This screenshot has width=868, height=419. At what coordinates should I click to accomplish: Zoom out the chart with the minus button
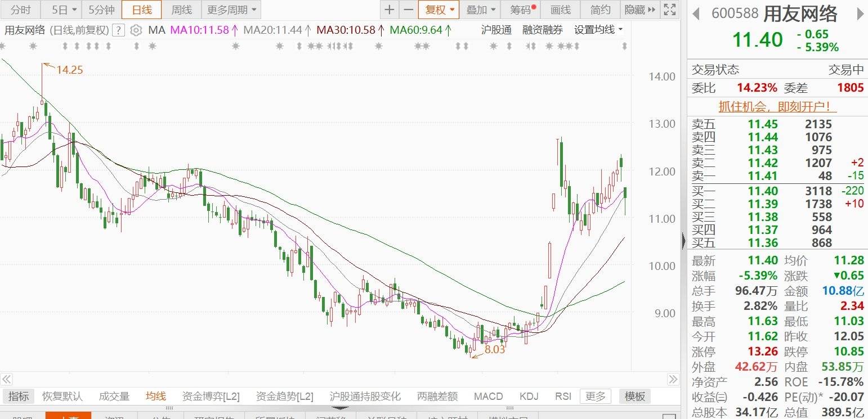point(408,10)
